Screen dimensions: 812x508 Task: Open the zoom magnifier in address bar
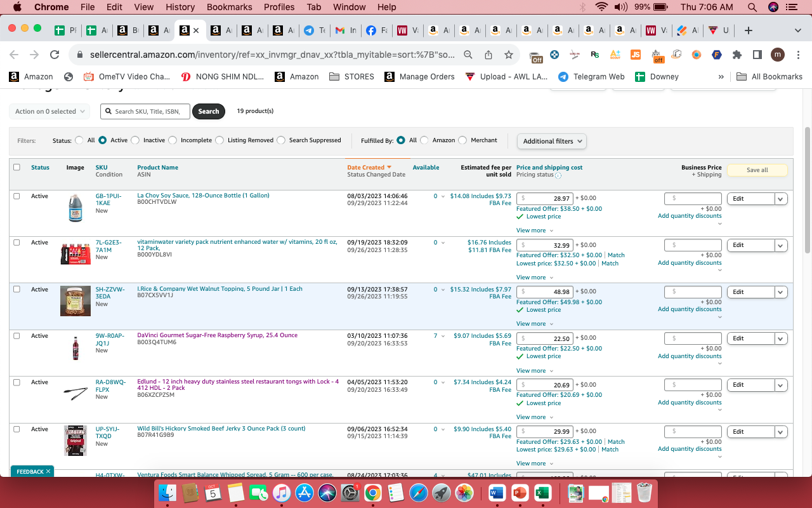(468, 55)
